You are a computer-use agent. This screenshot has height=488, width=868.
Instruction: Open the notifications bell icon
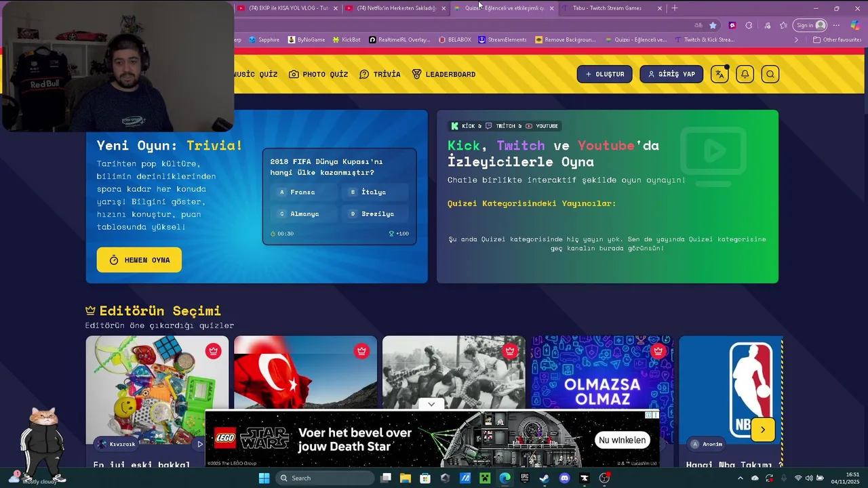[x=745, y=74]
